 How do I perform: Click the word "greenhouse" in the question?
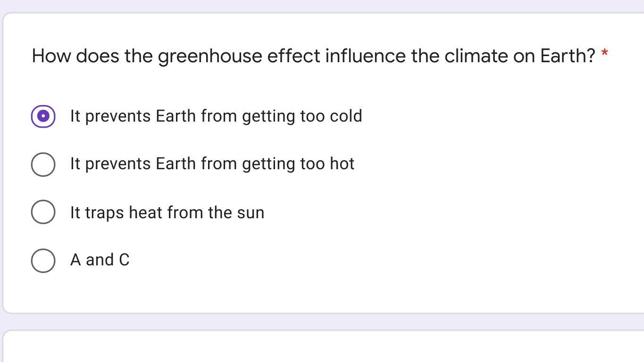pyautogui.click(x=209, y=57)
